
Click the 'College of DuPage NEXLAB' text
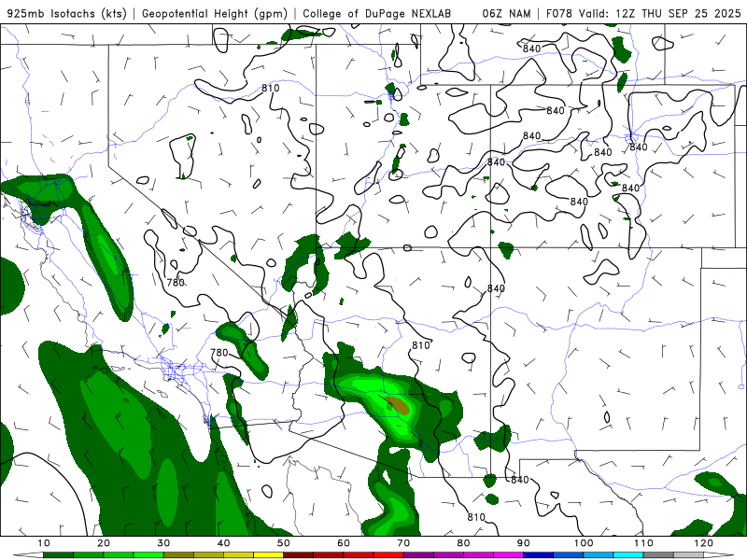377,13
